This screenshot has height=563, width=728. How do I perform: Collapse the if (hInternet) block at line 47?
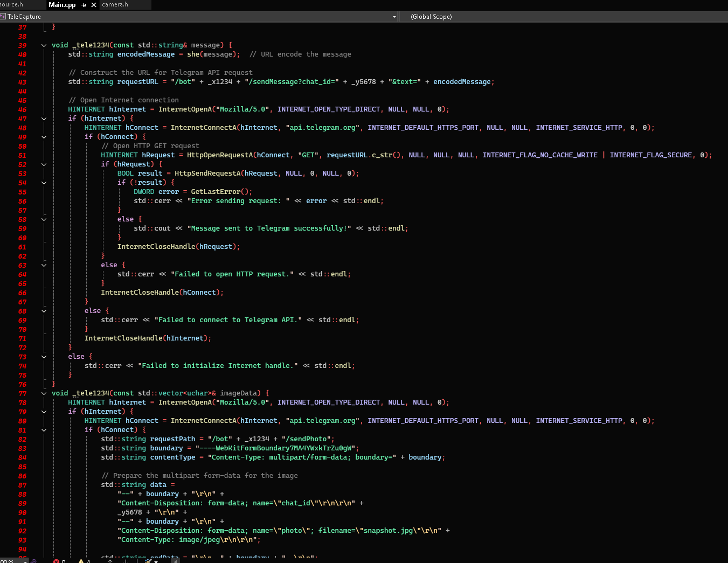[x=44, y=119]
